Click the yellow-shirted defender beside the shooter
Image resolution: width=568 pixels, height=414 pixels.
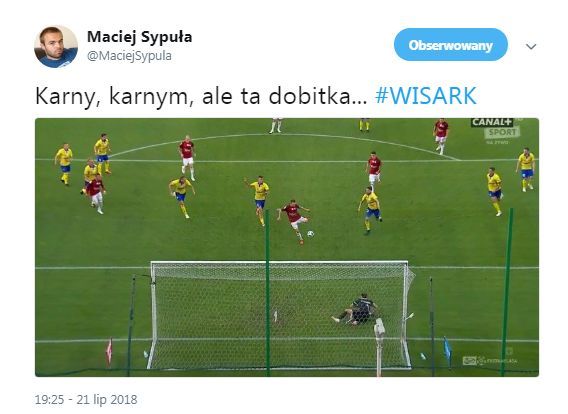pos(260,200)
